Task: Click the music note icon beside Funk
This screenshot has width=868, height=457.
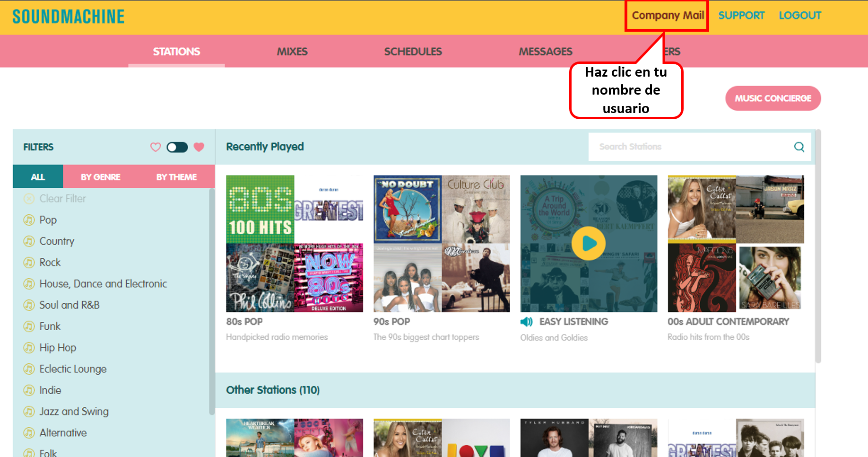Action: click(29, 326)
